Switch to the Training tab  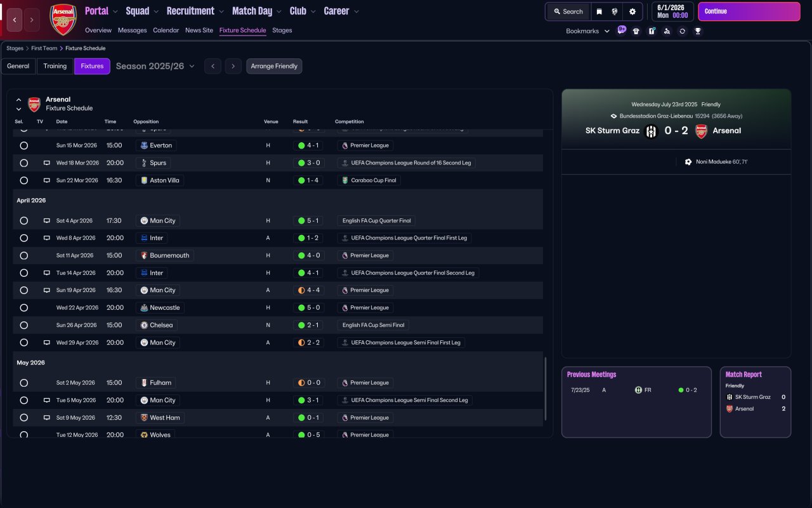[55, 66]
